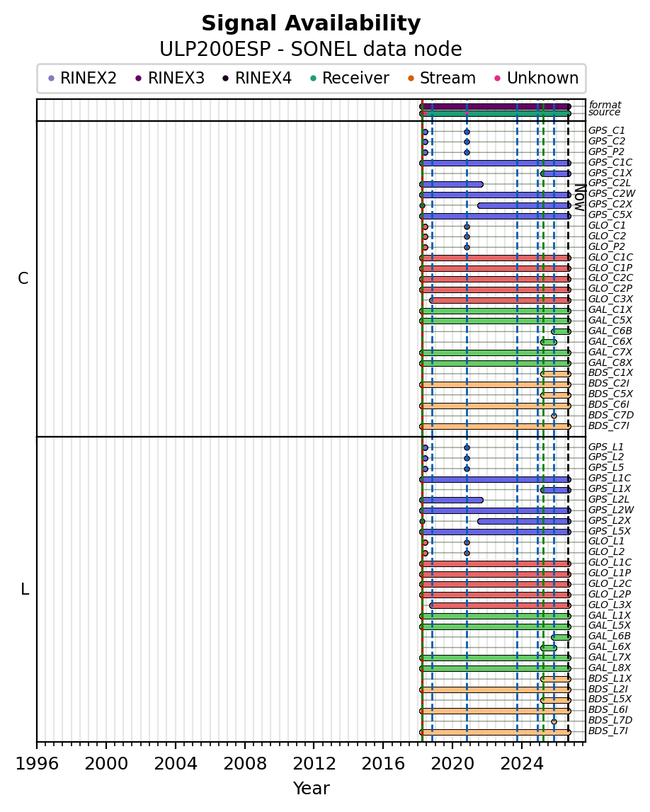
Task: Click the Now marker label
Action: point(580,198)
